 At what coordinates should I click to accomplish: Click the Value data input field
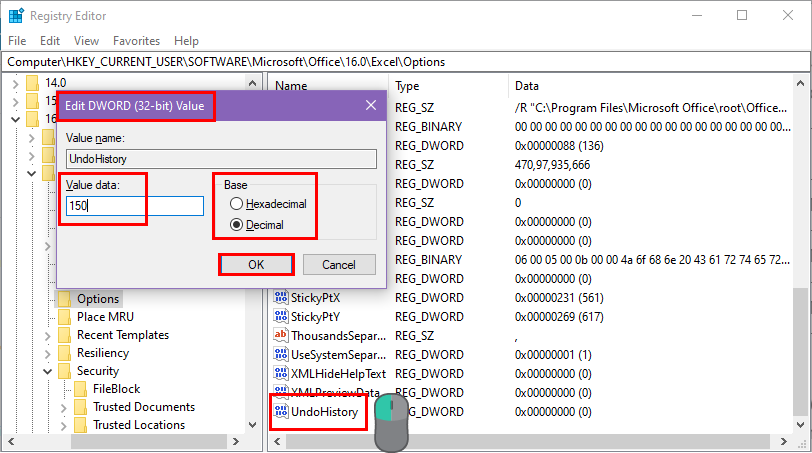tap(135, 206)
